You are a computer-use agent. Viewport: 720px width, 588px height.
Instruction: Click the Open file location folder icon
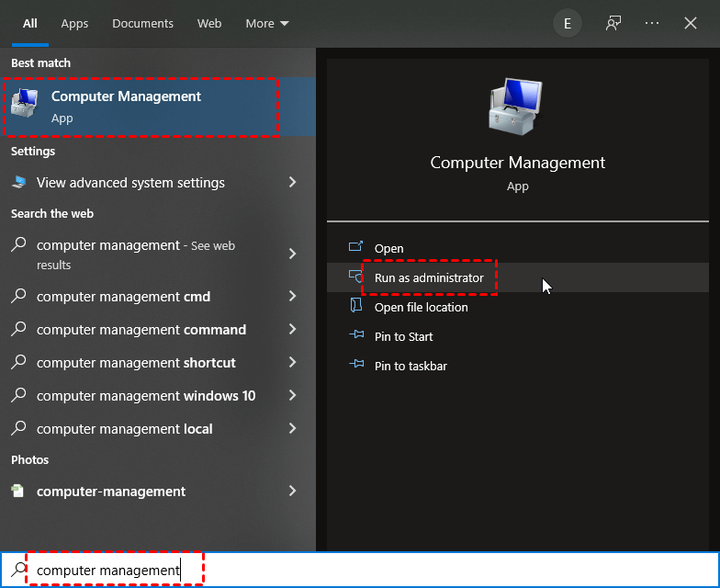[356, 305]
